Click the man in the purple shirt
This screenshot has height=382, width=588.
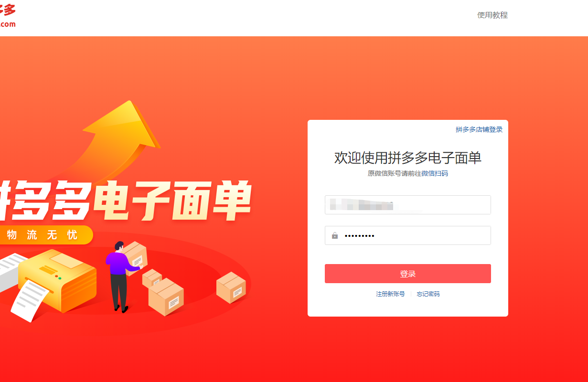click(120, 276)
